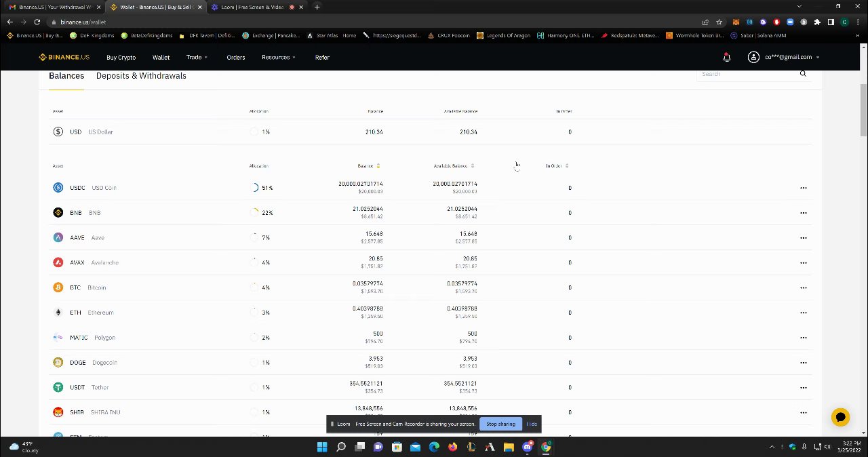Screen dimensions: 868x457
Task: Open options menu for MATIC row
Action: click(804, 338)
